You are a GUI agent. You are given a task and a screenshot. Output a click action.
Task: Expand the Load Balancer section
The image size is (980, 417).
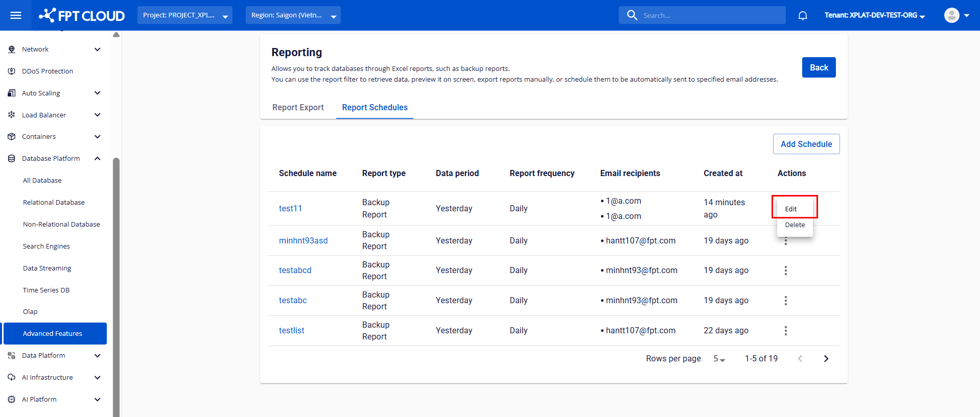click(x=98, y=115)
